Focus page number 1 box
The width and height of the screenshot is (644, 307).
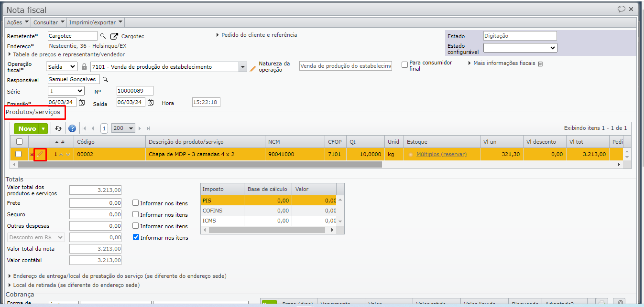pyautogui.click(x=104, y=128)
